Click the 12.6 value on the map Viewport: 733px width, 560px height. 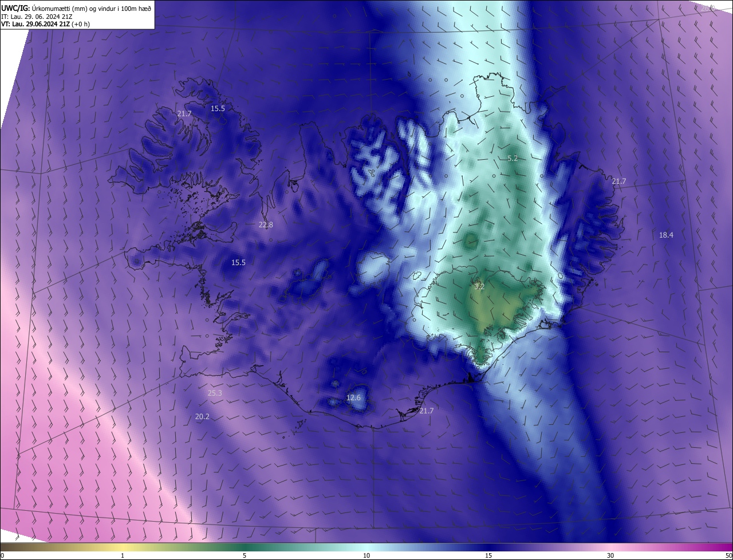(x=354, y=398)
